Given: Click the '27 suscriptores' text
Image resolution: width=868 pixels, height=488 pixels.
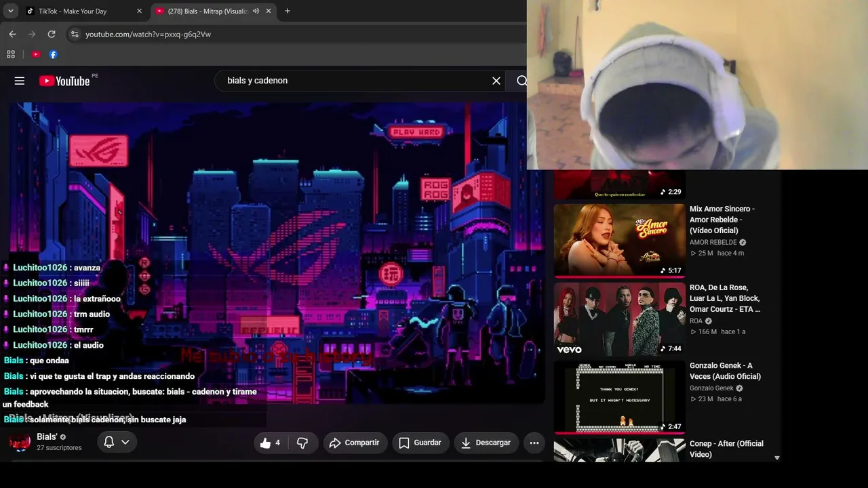Looking at the screenshot, I should 59,448.
